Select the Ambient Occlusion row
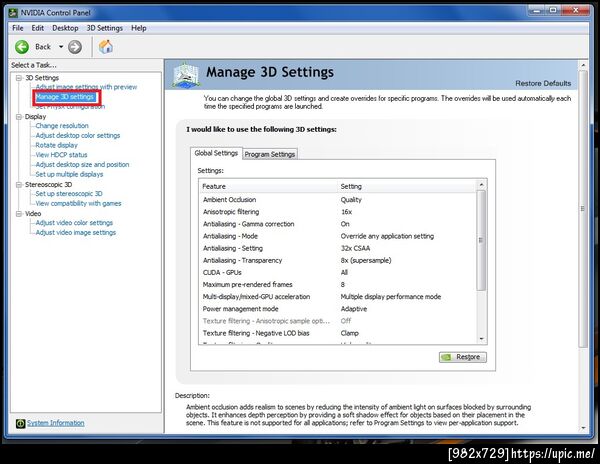The width and height of the screenshot is (600, 464). (338, 200)
